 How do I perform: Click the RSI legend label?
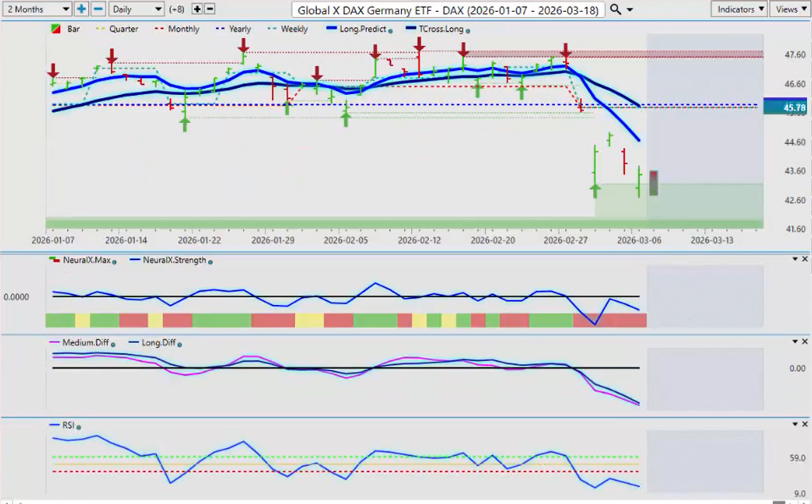68,425
